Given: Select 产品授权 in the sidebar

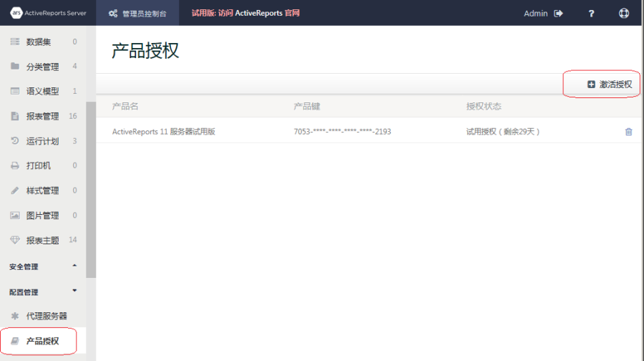Looking at the screenshot, I should point(43,341).
